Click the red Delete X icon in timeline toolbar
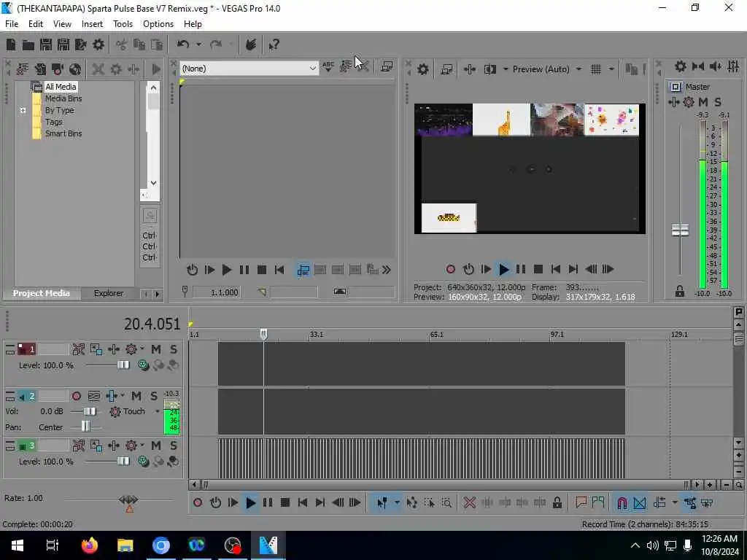The image size is (747, 560). pyautogui.click(x=469, y=502)
